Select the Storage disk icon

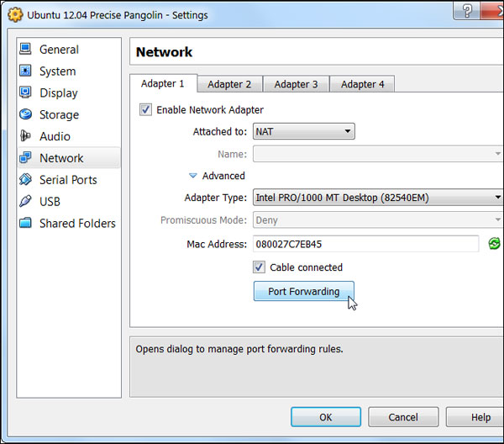[x=25, y=114]
